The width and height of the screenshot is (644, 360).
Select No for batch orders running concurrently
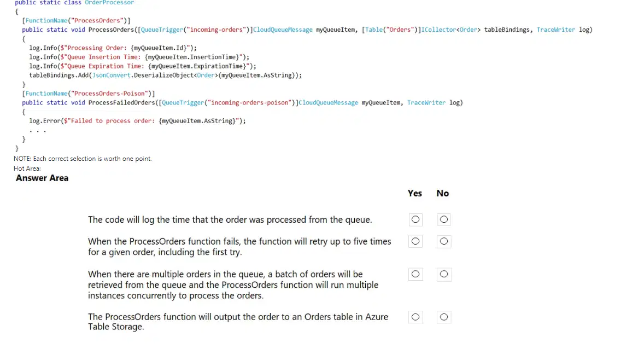tap(443, 274)
